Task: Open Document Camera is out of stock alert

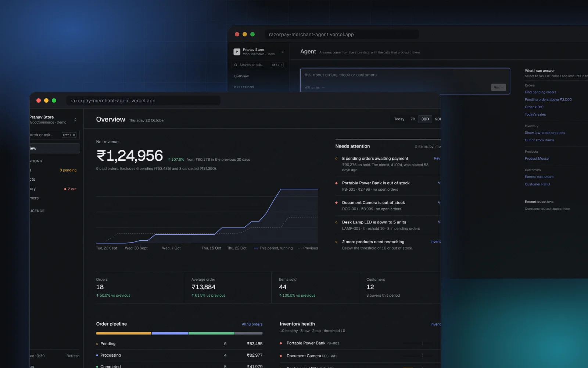Action: tap(388, 205)
